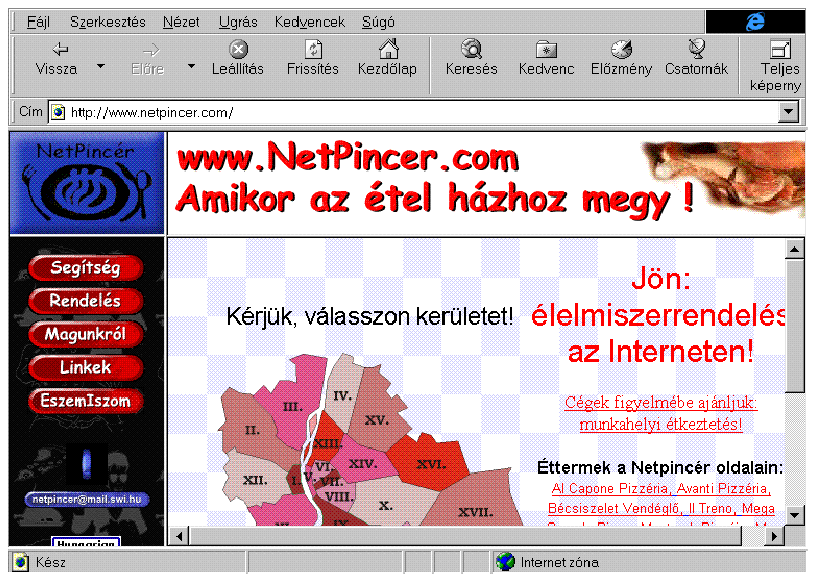This screenshot has height=582, width=816.
Task: Click the Hungarian language badge
Action: (86, 541)
